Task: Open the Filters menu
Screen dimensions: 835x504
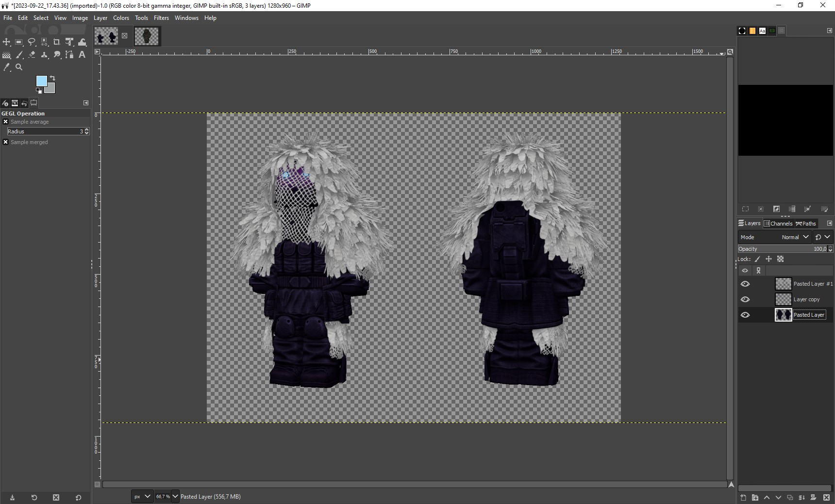Action: (x=161, y=18)
